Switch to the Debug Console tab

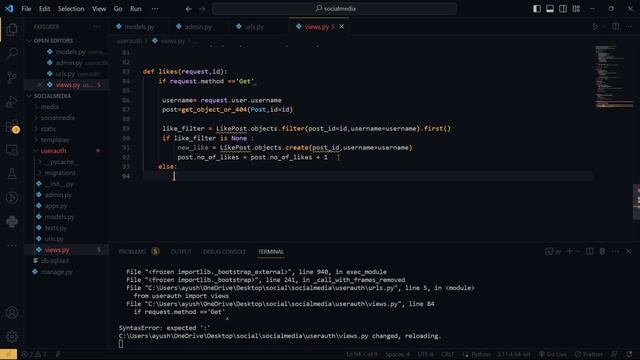(x=224, y=252)
